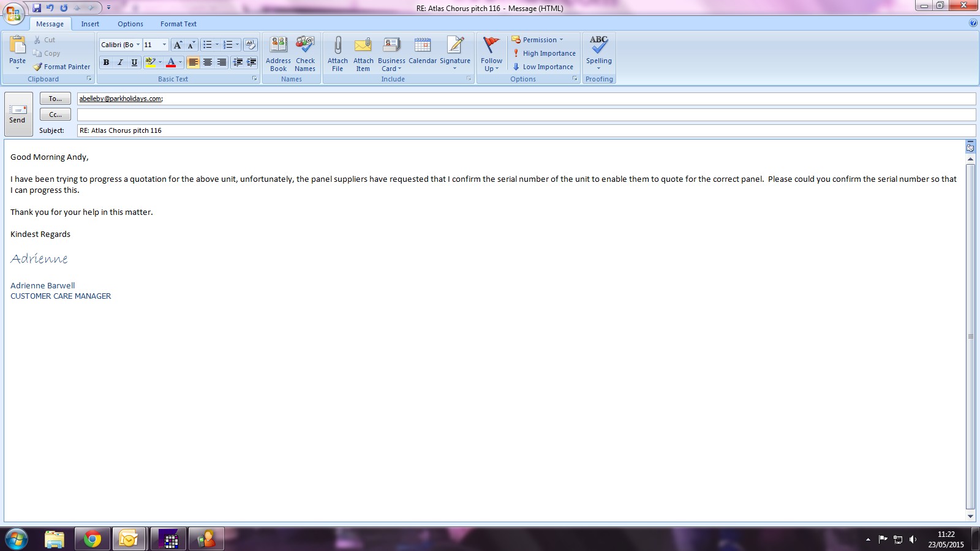Open the Signature dropdown

point(455,54)
